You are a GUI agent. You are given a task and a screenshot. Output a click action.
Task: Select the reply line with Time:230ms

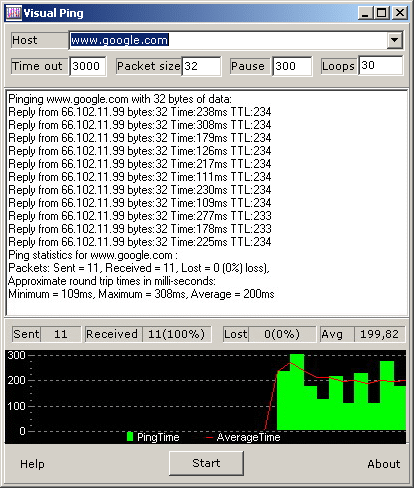tap(140, 190)
